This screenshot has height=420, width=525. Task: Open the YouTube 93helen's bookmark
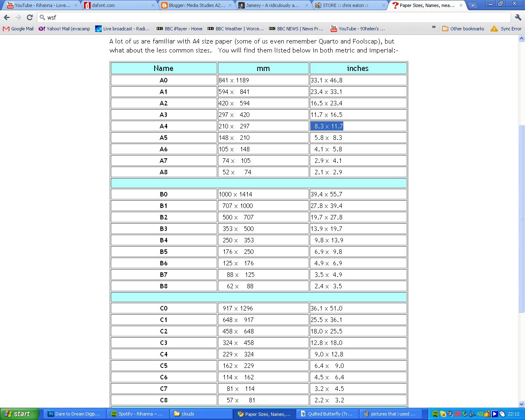pos(358,29)
